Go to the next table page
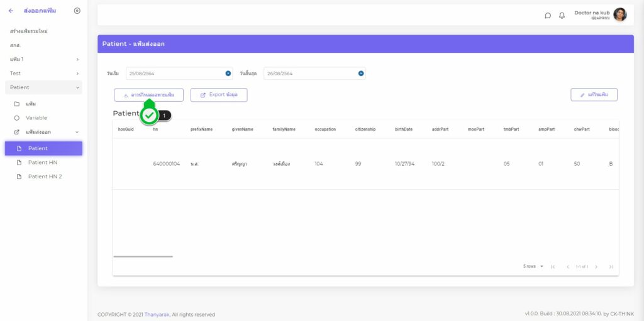This screenshot has width=644, height=321. point(596,267)
